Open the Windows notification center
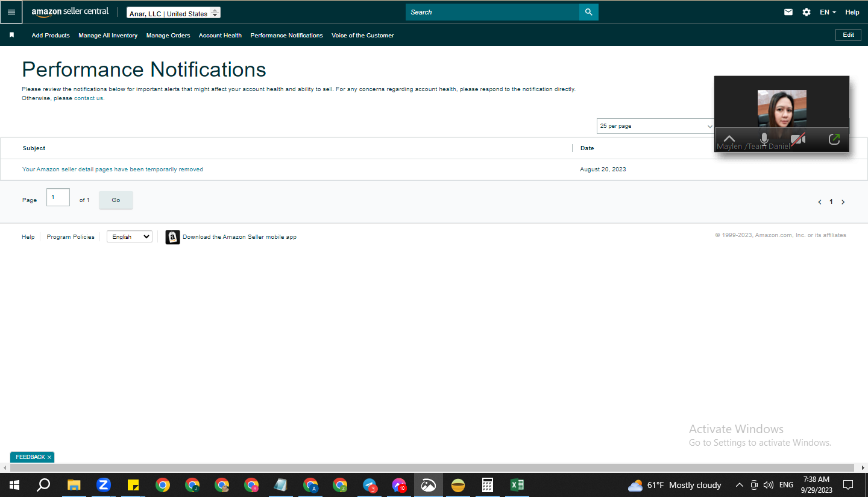 pyautogui.click(x=848, y=485)
